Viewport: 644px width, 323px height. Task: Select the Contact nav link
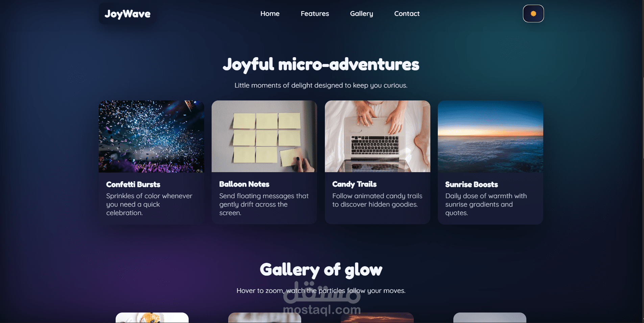407,14
